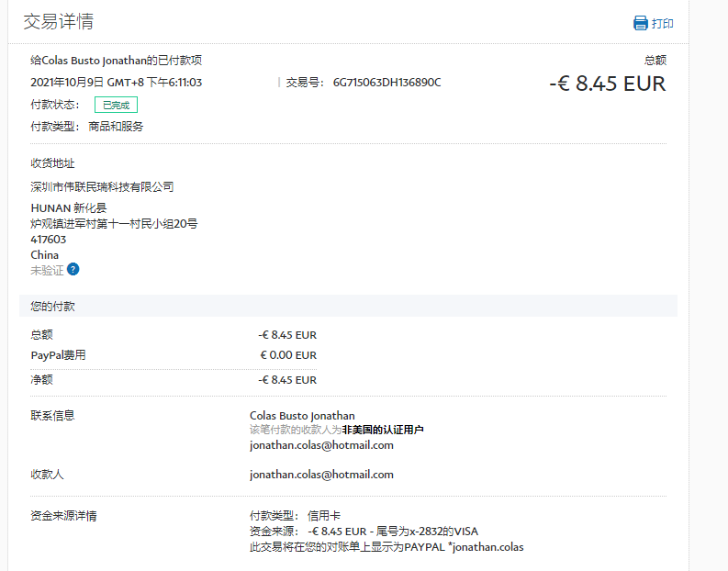
Task: Click the 已完成 payment status badge
Action: tap(116, 105)
